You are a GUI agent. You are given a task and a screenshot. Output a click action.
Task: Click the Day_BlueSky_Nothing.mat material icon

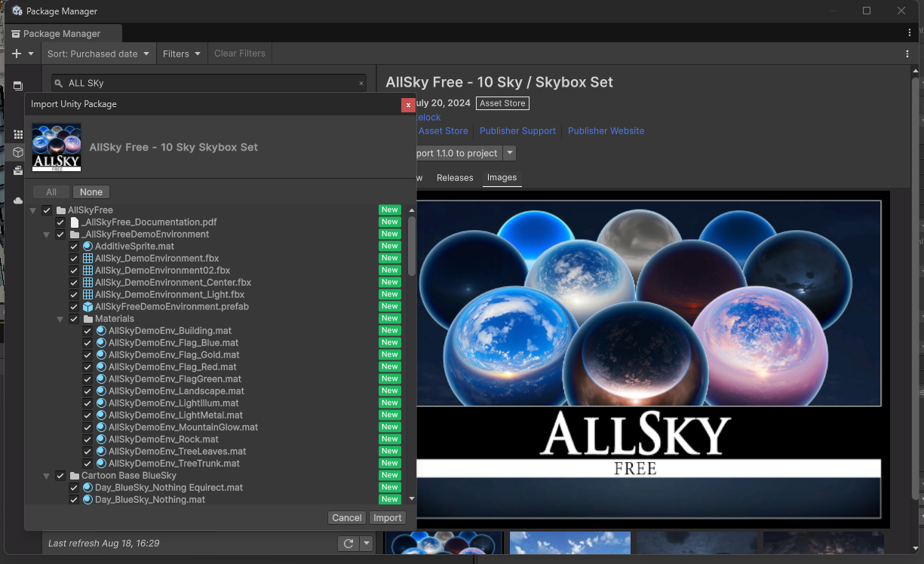(x=87, y=500)
